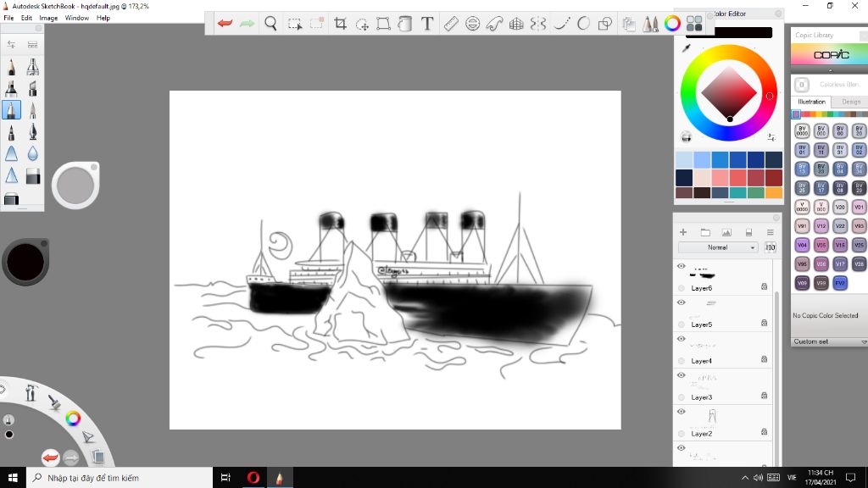Viewport: 868px width, 488px height.
Task: Add an image layer
Action: coord(726,232)
